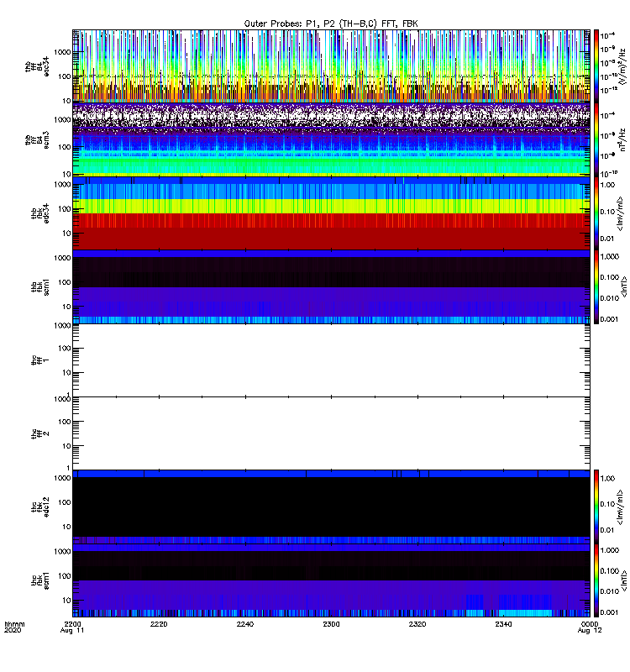Click the '2340' time tick label
The height and width of the screenshot is (672, 630).
point(503,624)
